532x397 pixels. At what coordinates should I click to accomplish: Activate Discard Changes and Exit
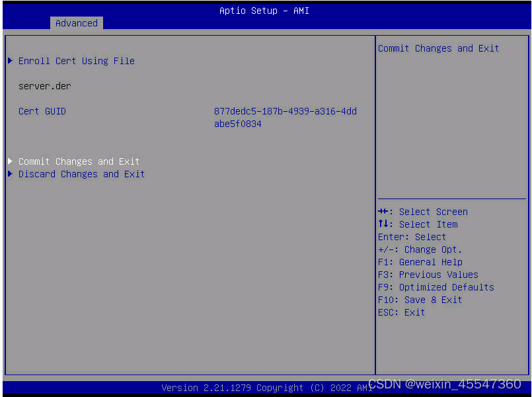[x=81, y=174]
